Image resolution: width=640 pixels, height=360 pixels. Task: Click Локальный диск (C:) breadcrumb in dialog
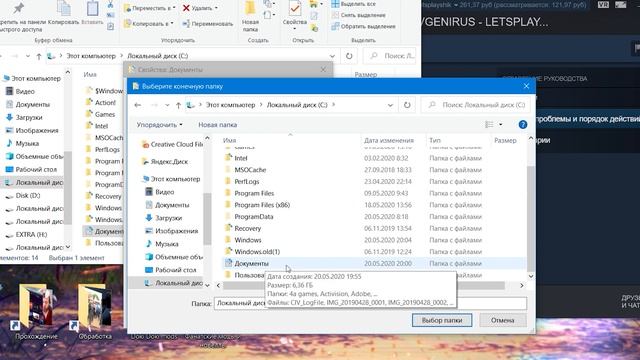[297, 105]
